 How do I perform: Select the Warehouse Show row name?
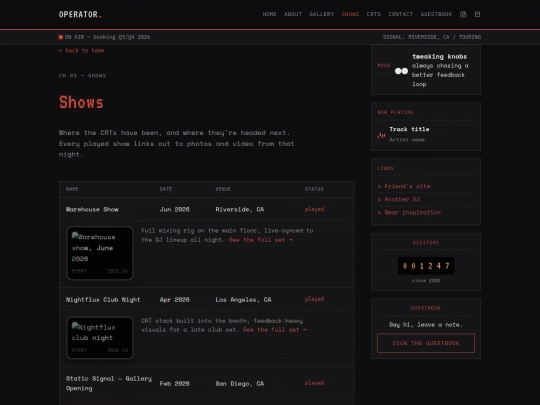coord(92,209)
